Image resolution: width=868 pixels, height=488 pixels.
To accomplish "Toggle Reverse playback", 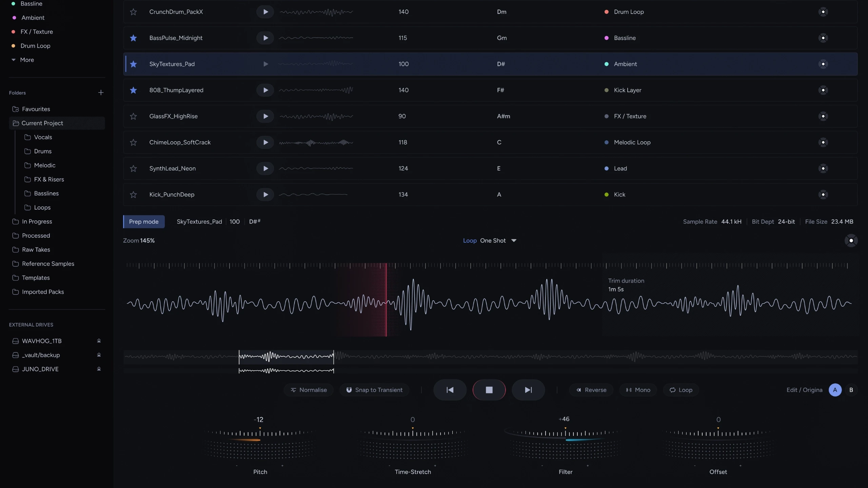I will tap(591, 390).
